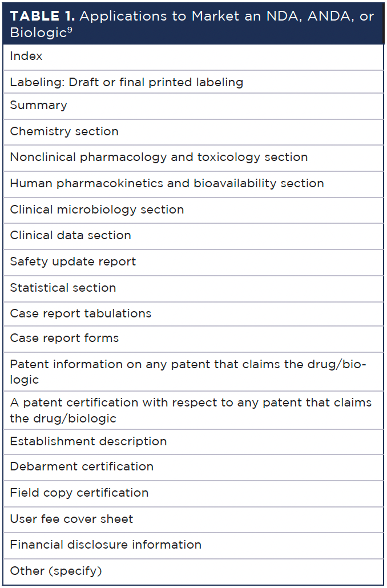The width and height of the screenshot is (387, 588).
Task: Select the Safety update report row
Action: [x=193, y=263]
